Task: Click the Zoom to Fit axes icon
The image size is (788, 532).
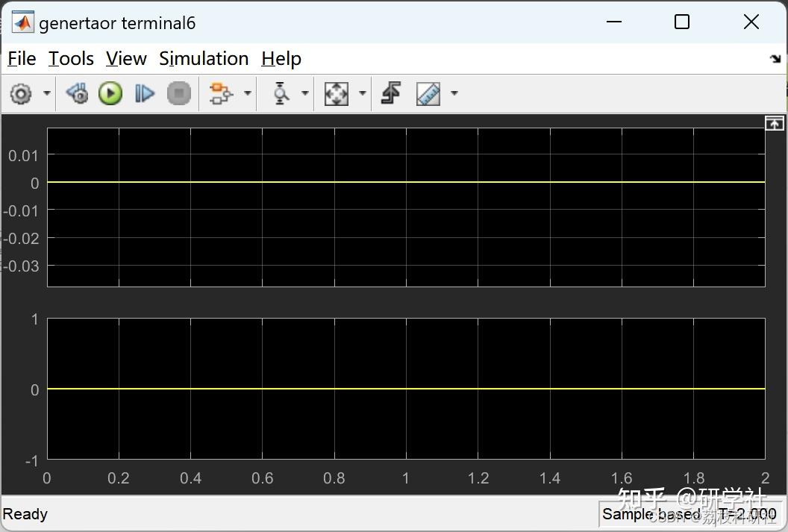Action: (x=337, y=93)
